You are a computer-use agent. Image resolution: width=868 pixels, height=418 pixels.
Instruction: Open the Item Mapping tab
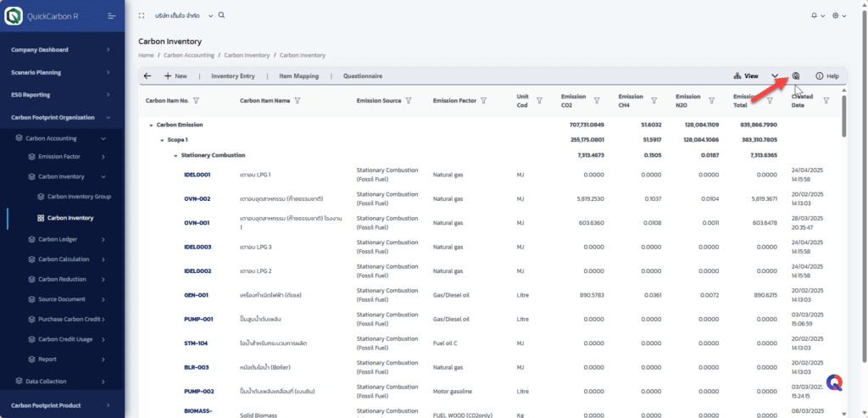pyautogui.click(x=299, y=75)
